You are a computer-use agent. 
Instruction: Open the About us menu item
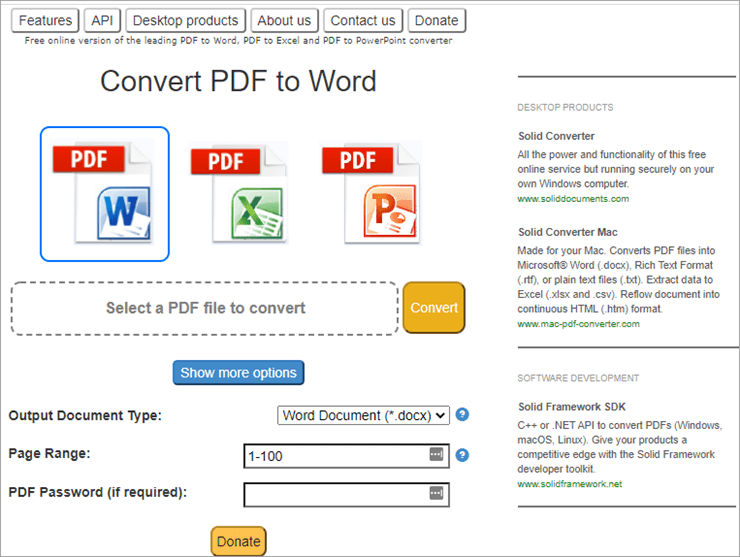(284, 20)
